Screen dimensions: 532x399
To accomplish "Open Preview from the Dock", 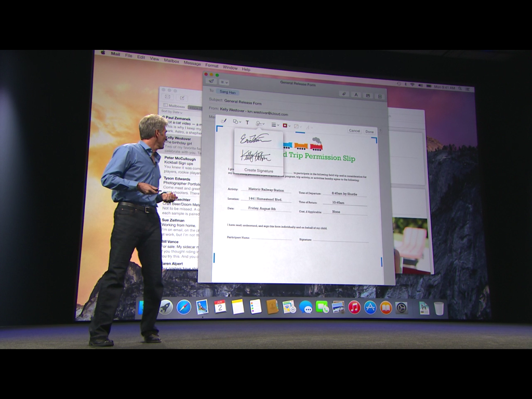I will pyautogui.click(x=338, y=308).
